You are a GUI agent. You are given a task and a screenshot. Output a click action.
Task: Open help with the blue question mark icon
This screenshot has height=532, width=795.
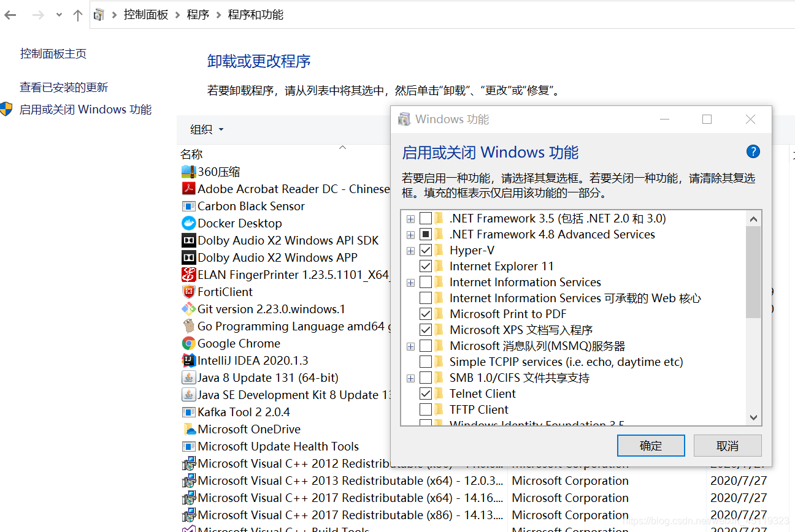point(753,152)
